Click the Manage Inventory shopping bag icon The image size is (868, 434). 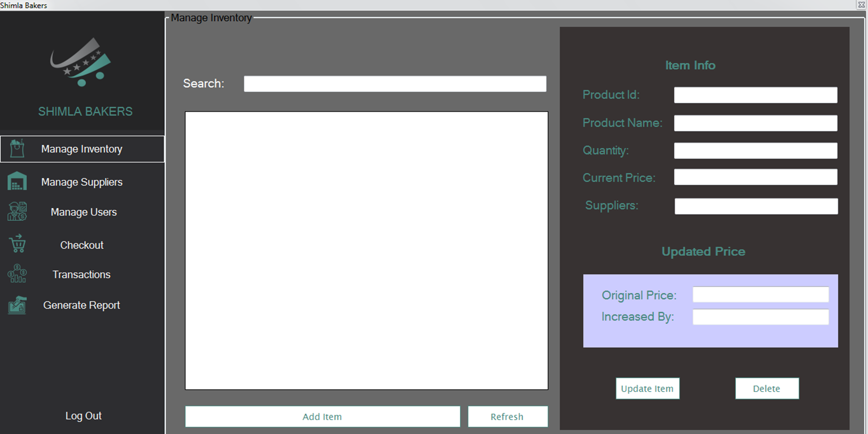tap(17, 149)
